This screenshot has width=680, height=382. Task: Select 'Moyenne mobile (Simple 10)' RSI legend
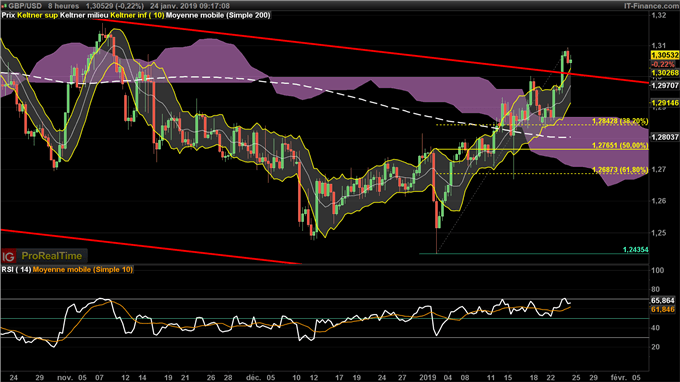click(x=83, y=270)
